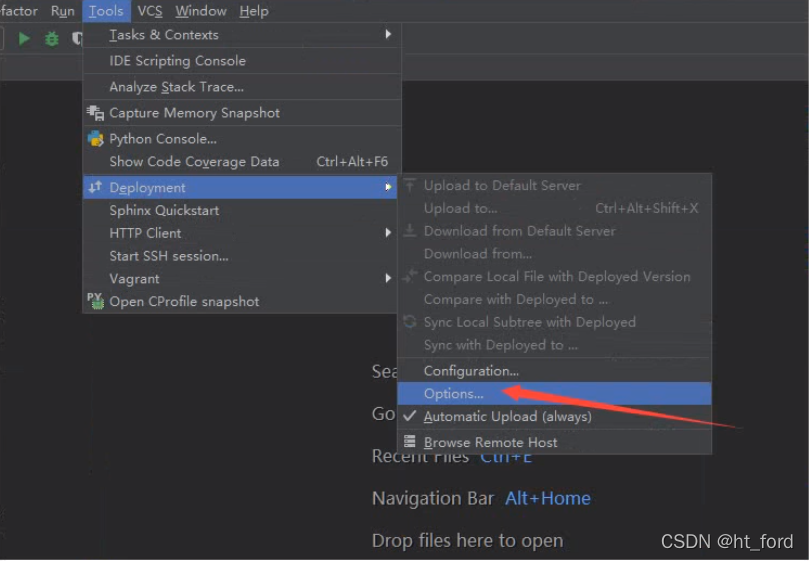Select the Deployment menu entry
The width and height of the screenshot is (809, 561).
(x=240, y=187)
